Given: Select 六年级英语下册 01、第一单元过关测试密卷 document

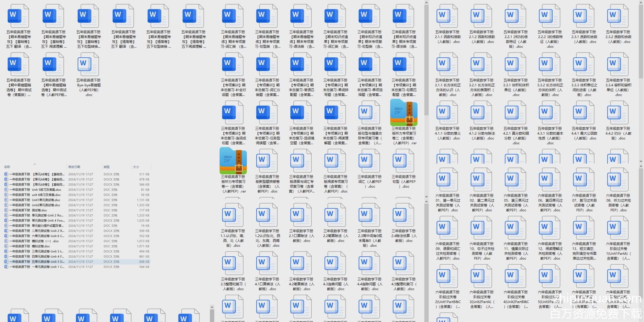Looking at the screenshot, I should 447,180.
